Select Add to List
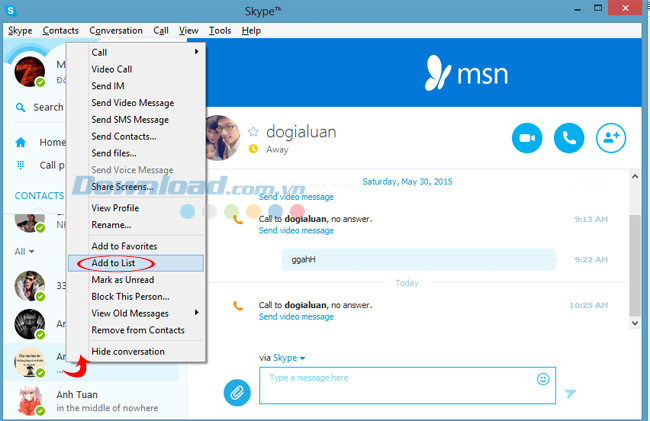The height and width of the screenshot is (421, 650). [x=136, y=263]
